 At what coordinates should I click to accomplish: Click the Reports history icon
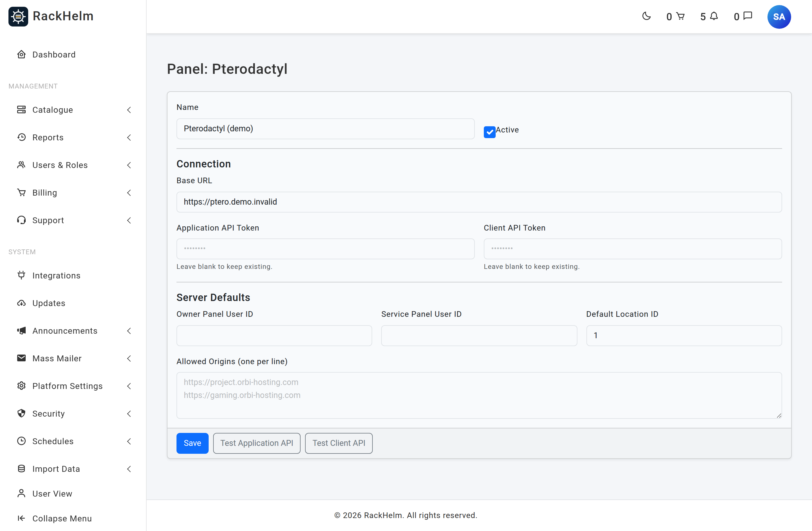(x=21, y=137)
